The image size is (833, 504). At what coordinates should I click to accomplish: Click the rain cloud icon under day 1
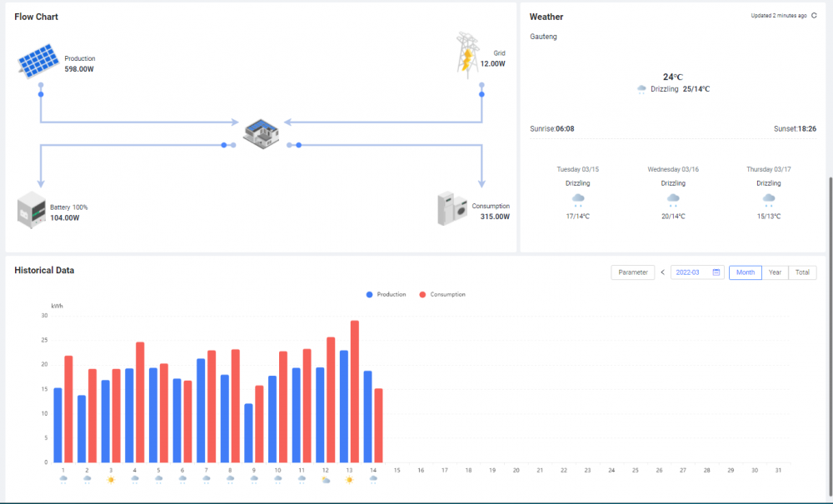coord(63,480)
